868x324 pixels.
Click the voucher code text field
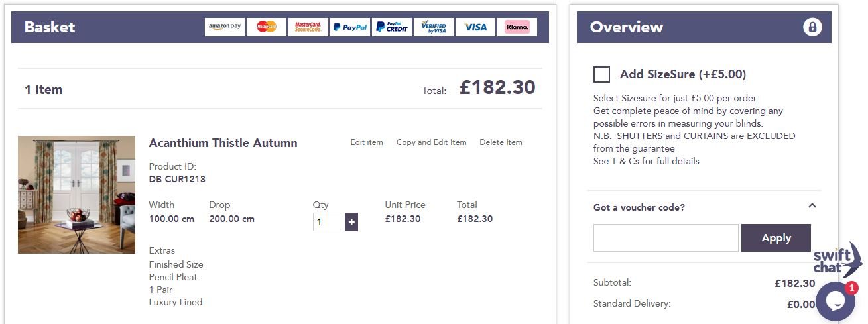pyautogui.click(x=666, y=238)
